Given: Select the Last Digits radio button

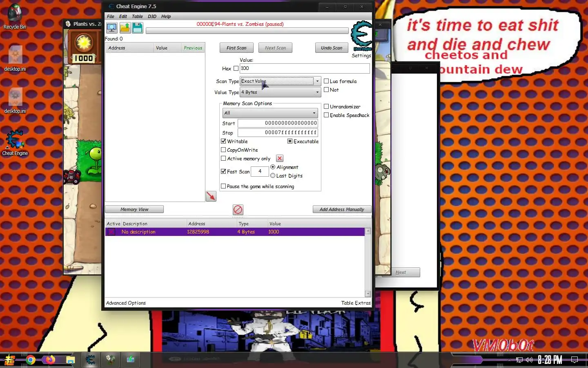Looking at the screenshot, I should pos(273,175).
